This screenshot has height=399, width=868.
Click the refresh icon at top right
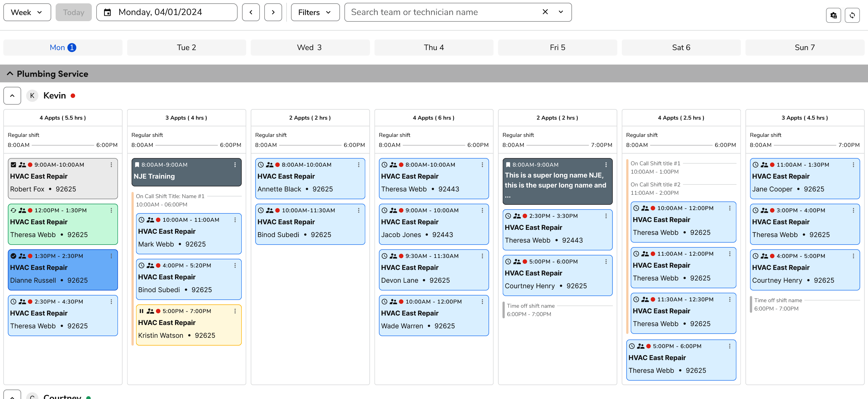click(852, 15)
